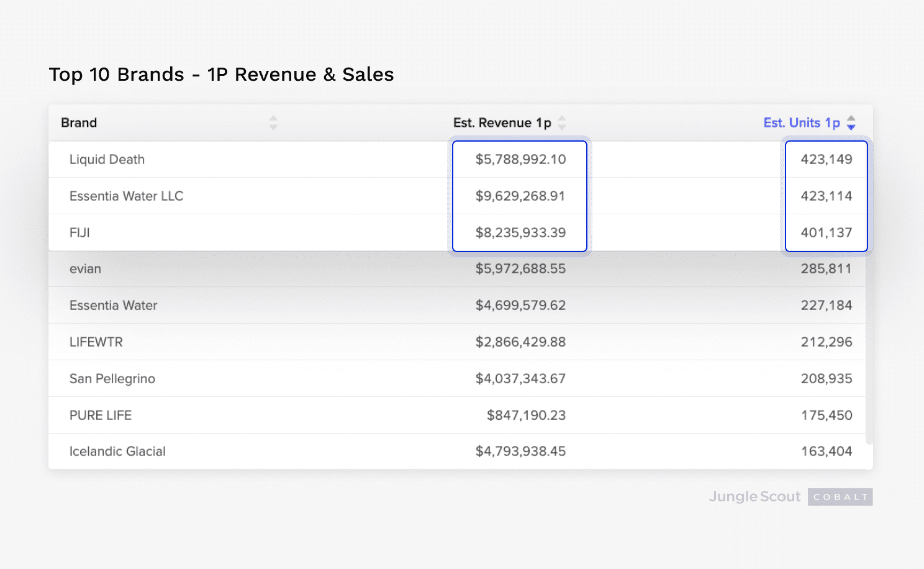Viewport: 924px width, 569px height.
Task: Click the Est. Revenue 1p header
Action: click(x=502, y=123)
